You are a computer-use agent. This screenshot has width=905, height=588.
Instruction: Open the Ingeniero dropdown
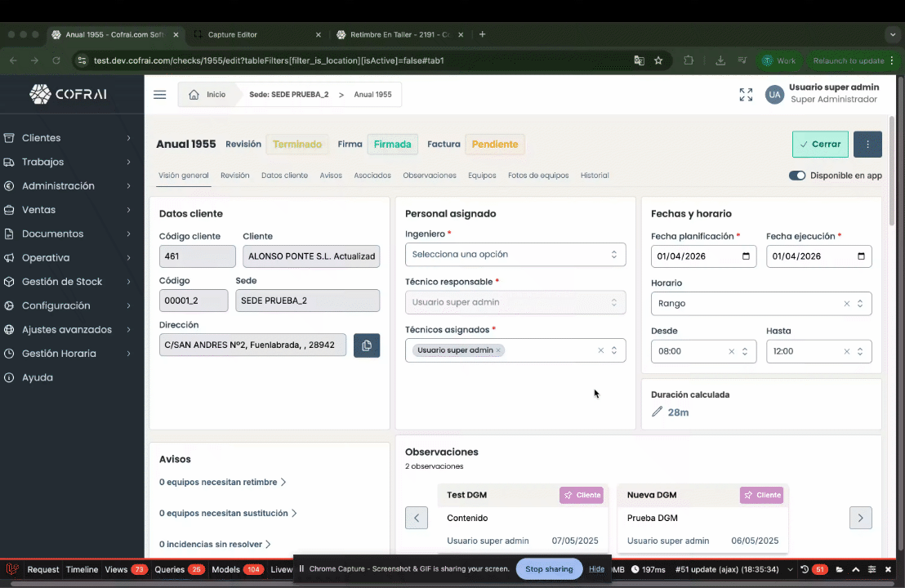(515, 254)
